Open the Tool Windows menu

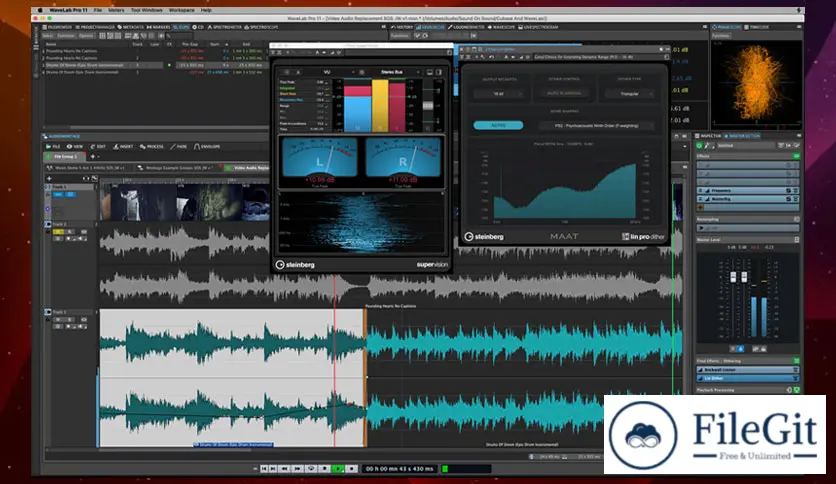[147, 10]
